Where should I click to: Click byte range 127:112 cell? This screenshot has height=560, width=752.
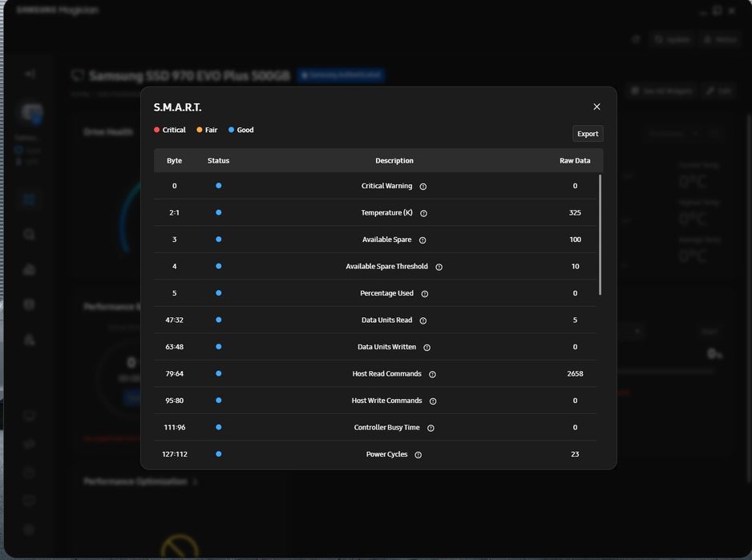pos(174,454)
